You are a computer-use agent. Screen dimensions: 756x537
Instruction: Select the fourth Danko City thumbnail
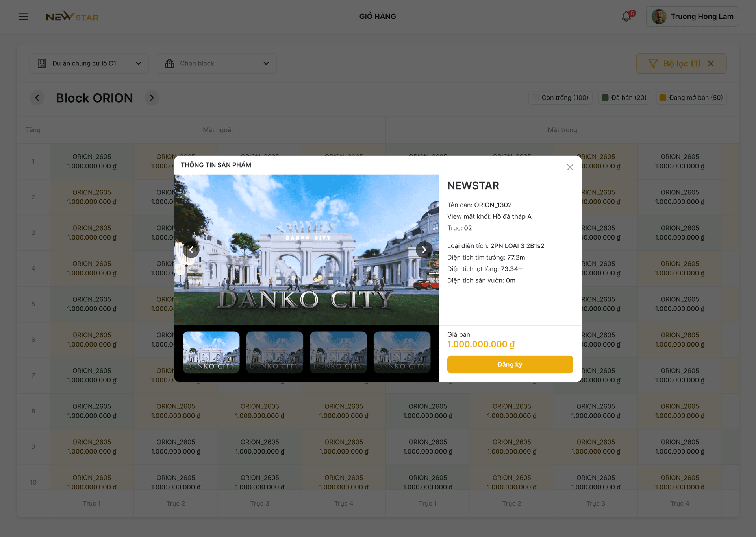tap(402, 352)
